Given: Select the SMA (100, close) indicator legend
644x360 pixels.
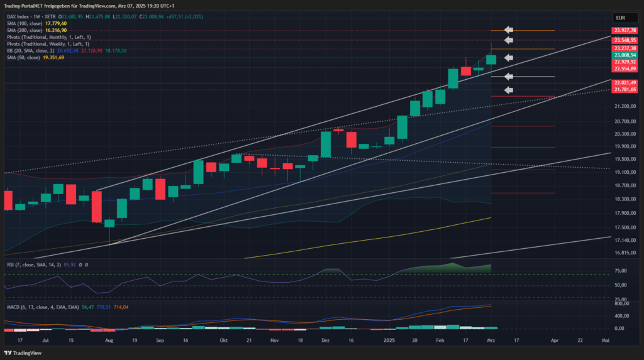Looking at the screenshot, I should pyautogui.click(x=25, y=23).
